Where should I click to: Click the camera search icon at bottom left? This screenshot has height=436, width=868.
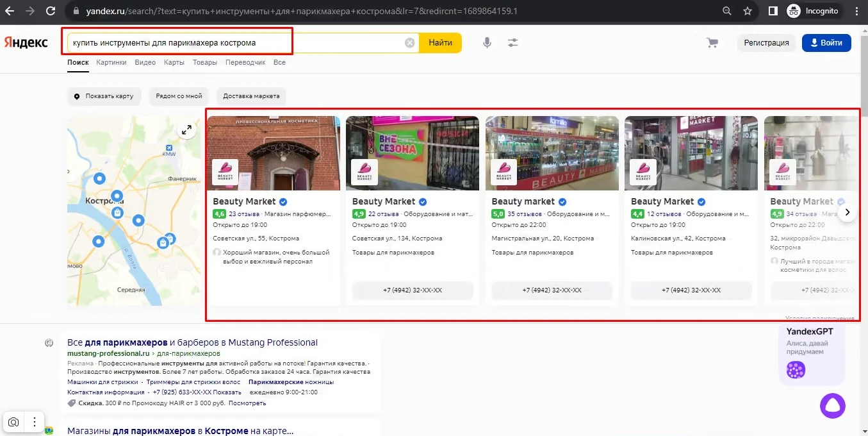[13, 422]
